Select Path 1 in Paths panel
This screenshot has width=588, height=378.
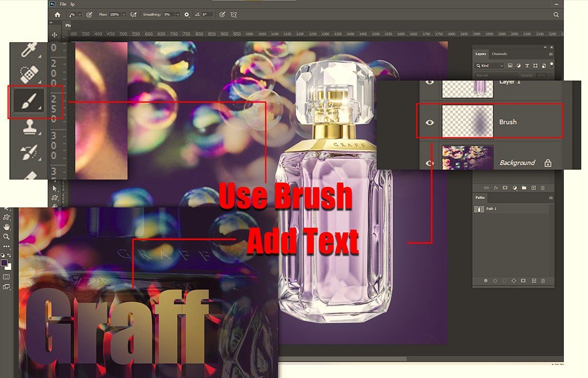[511, 208]
